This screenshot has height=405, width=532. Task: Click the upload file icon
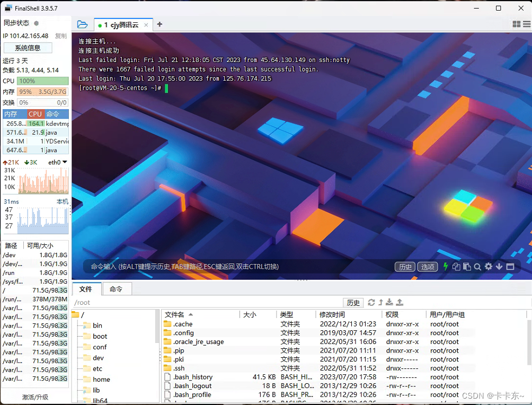(x=400, y=302)
